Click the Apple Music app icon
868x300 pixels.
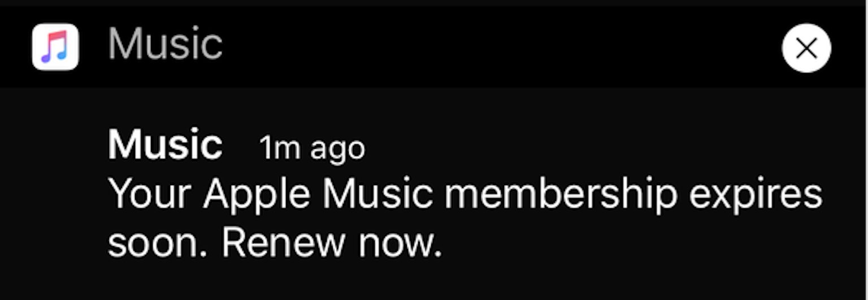tap(55, 47)
